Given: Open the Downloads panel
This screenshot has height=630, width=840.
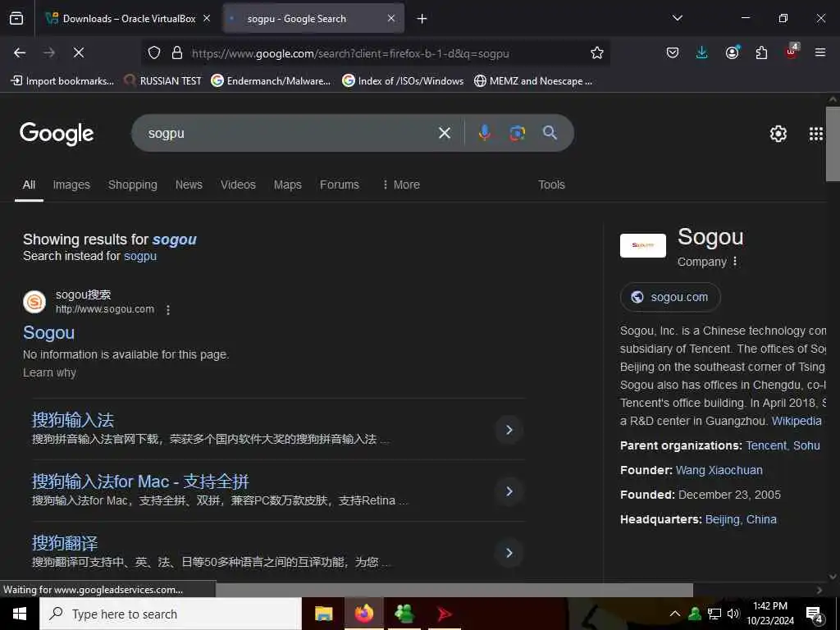Looking at the screenshot, I should (x=702, y=52).
